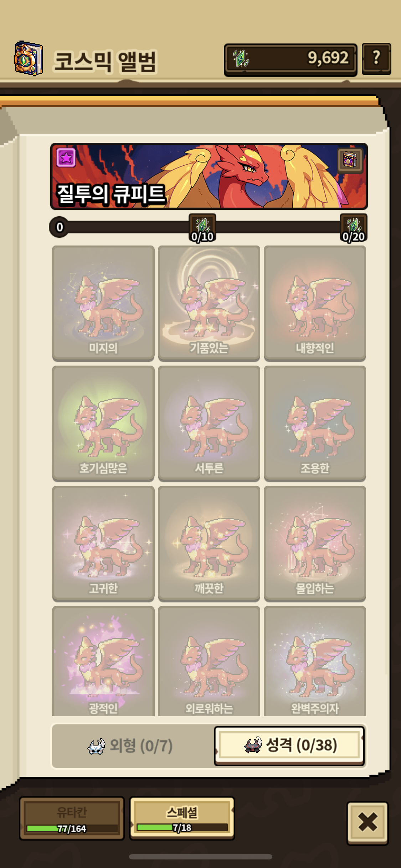Select the 조용한 dragon card
Viewport: 401px width, 868px height.
[315, 423]
